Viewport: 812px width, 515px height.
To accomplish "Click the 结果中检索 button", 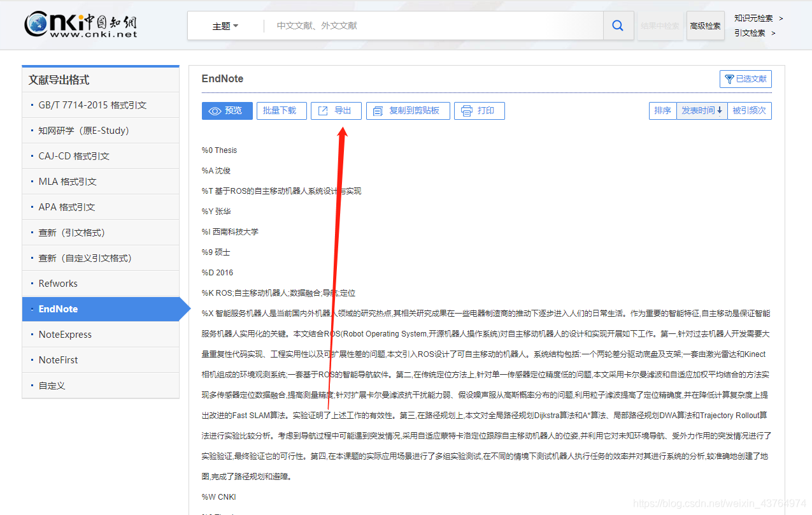I will click(660, 25).
